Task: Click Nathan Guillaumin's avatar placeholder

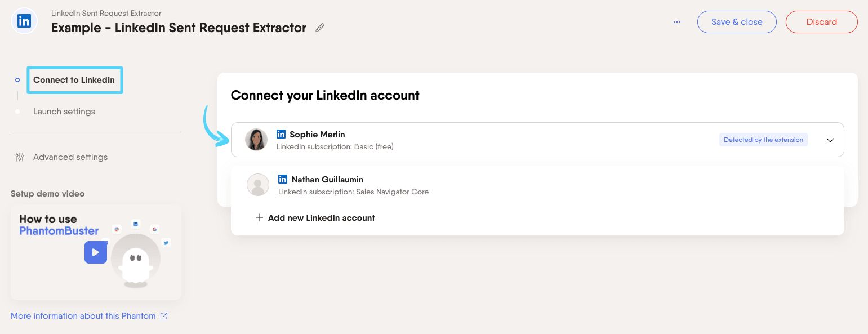Action: 258,185
